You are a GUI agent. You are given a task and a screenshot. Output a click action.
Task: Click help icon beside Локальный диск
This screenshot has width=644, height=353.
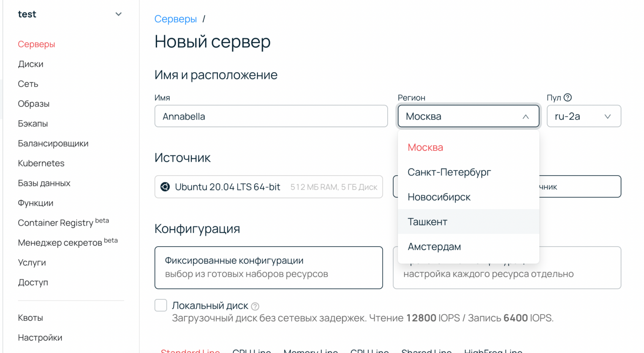click(x=255, y=306)
